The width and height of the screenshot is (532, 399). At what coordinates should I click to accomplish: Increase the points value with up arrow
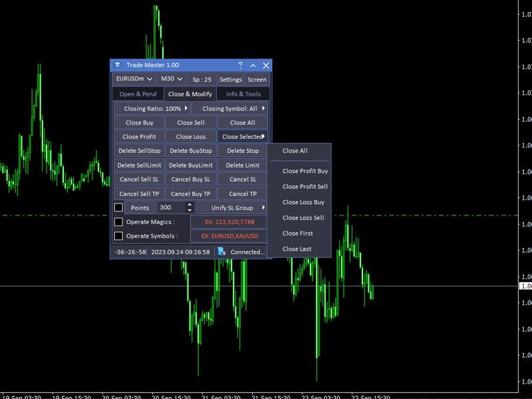point(190,205)
